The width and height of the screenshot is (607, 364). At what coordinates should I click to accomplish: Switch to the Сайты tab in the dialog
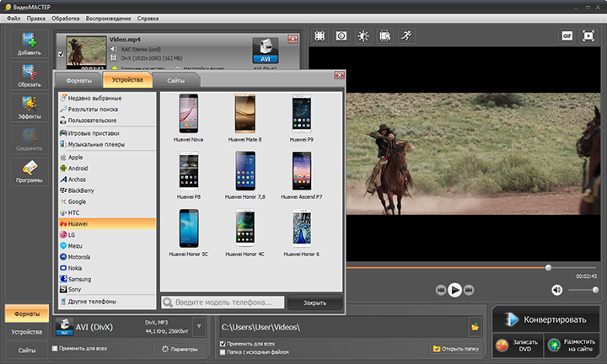point(176,80)
